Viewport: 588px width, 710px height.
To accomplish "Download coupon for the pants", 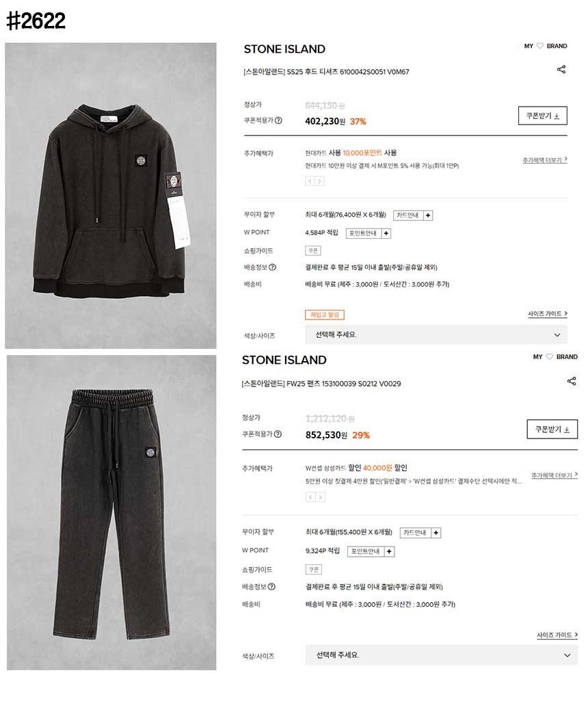I will pyautogui.click(x=552, y=430).
